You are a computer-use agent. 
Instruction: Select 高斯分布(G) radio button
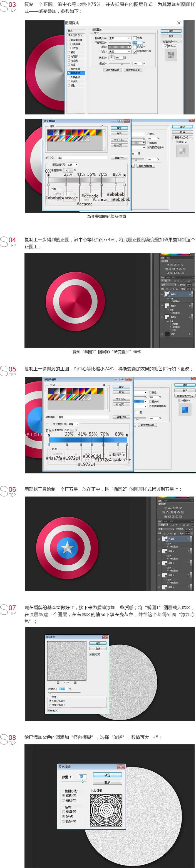(50, 705)
